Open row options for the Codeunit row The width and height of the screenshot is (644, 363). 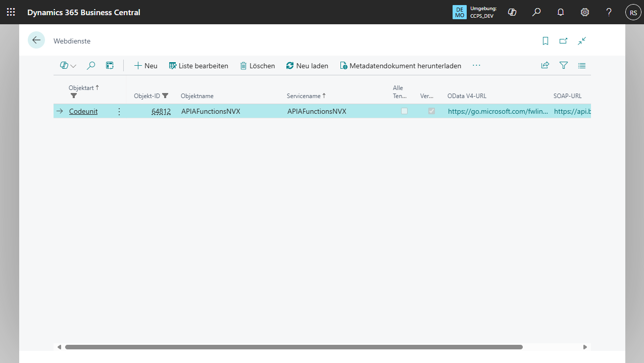pos(119,111)
